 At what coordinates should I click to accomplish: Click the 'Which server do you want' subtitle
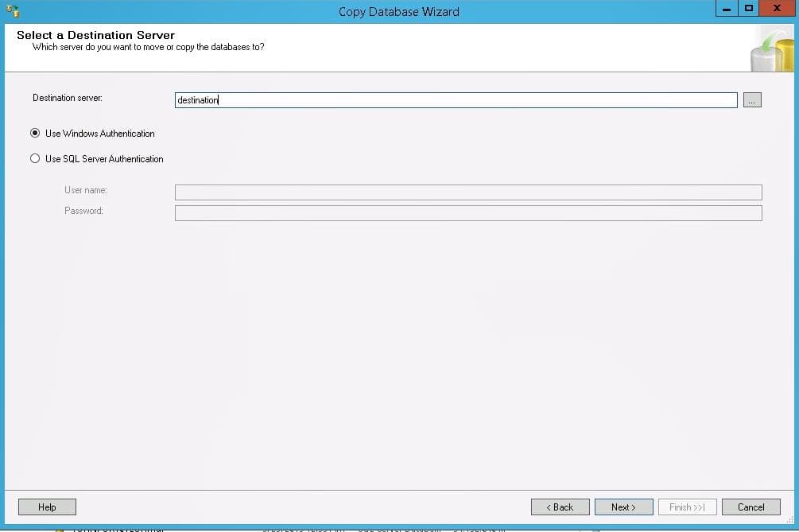(x=149, y=47)
